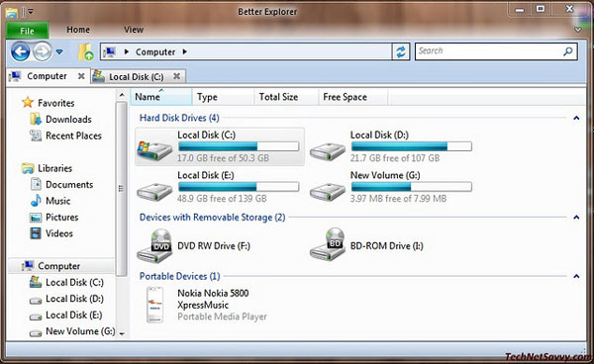
Task: Click sidebar scrollbar up arrow
Action: click(x=122, y=95)
